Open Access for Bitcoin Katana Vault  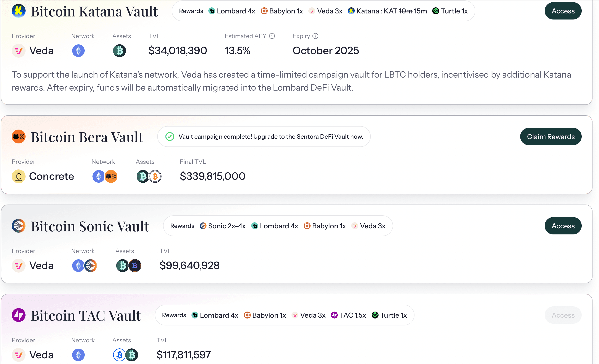[x=563, y=11]
